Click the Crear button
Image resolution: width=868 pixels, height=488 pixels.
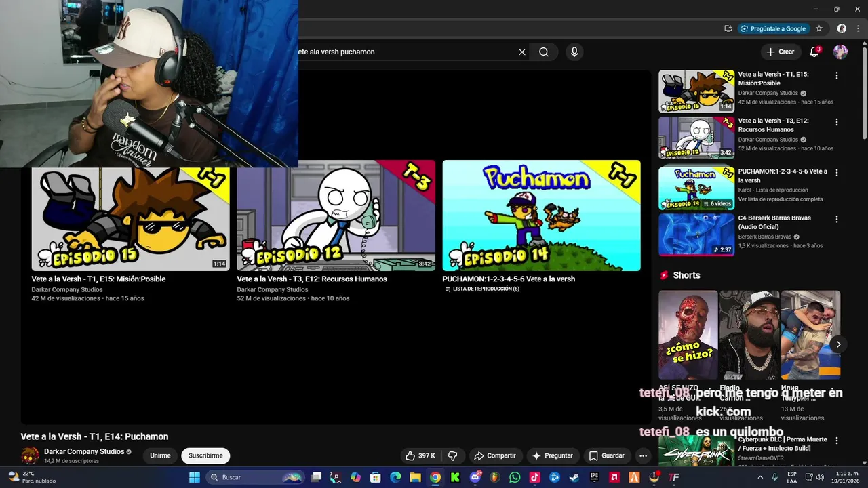(780, 52)
